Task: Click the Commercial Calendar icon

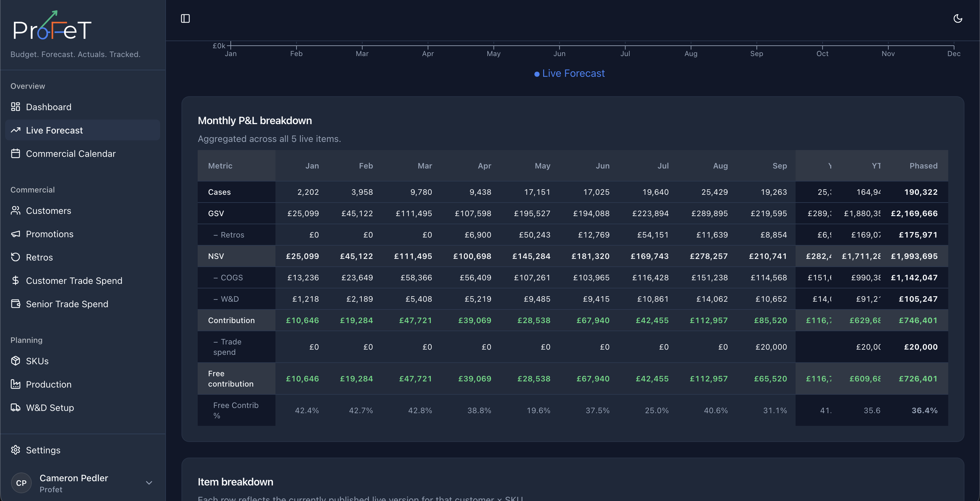Action: point(16,154)
